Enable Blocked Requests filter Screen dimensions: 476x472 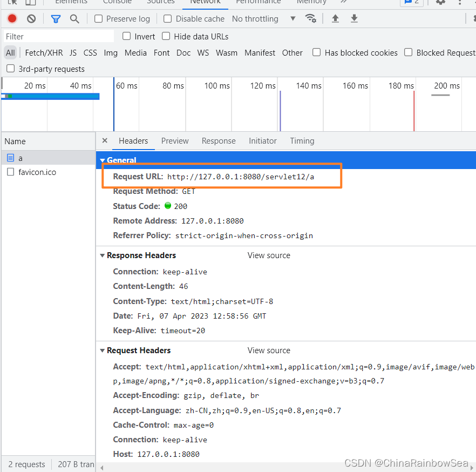tap(409, 52)
